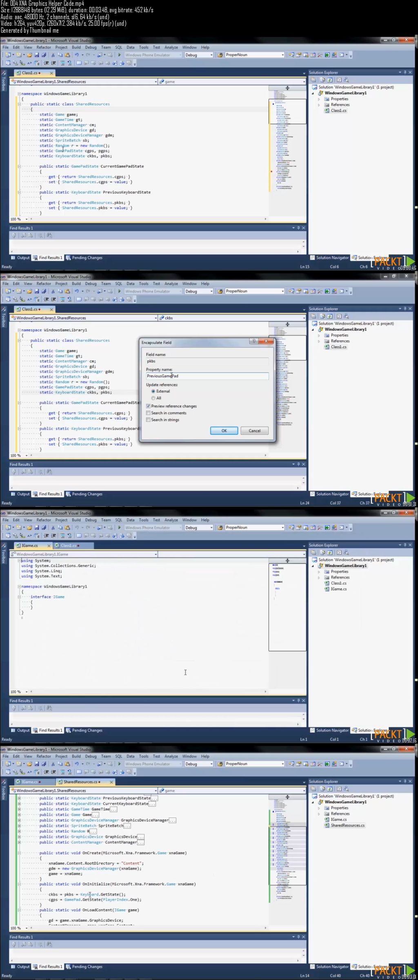
Task: Click the Encapsulate Field dialog help question icon
Action: point(253,341)
